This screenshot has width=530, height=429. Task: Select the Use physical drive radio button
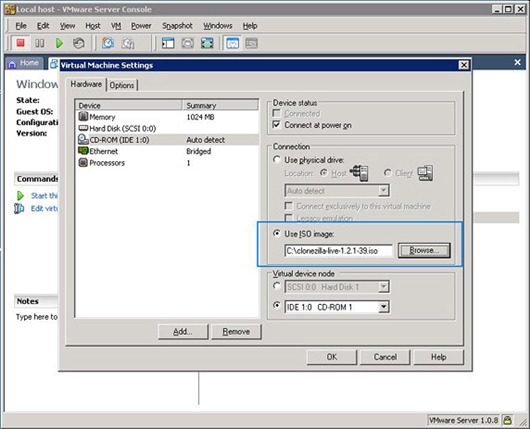click(277, 160)
